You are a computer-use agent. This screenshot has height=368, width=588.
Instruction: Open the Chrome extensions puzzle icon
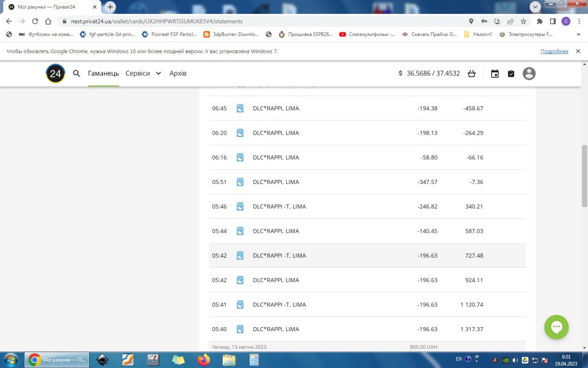pyautogui.click(x=540, y=21)
